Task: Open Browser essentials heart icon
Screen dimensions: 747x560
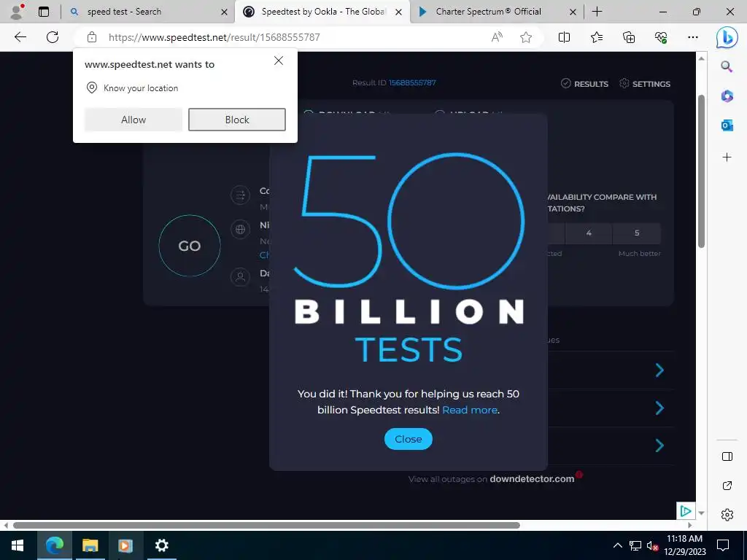Action: [x=661, y=37]
